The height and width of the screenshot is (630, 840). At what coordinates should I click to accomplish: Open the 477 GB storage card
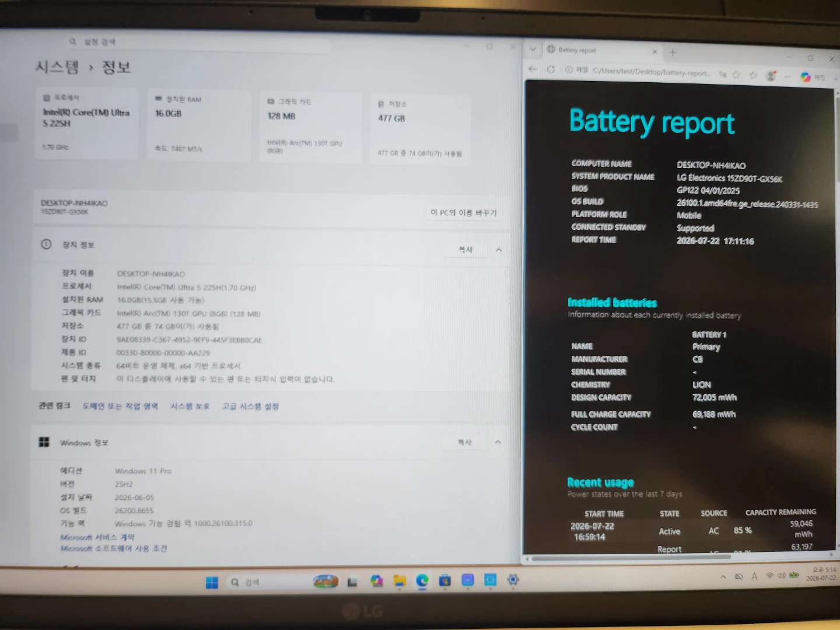[x=420, y=129]
